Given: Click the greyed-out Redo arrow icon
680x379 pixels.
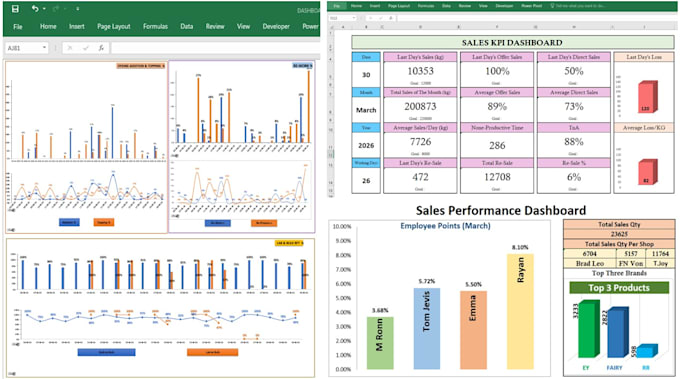Looking at the screenshot, I should (x=56, y=9).
